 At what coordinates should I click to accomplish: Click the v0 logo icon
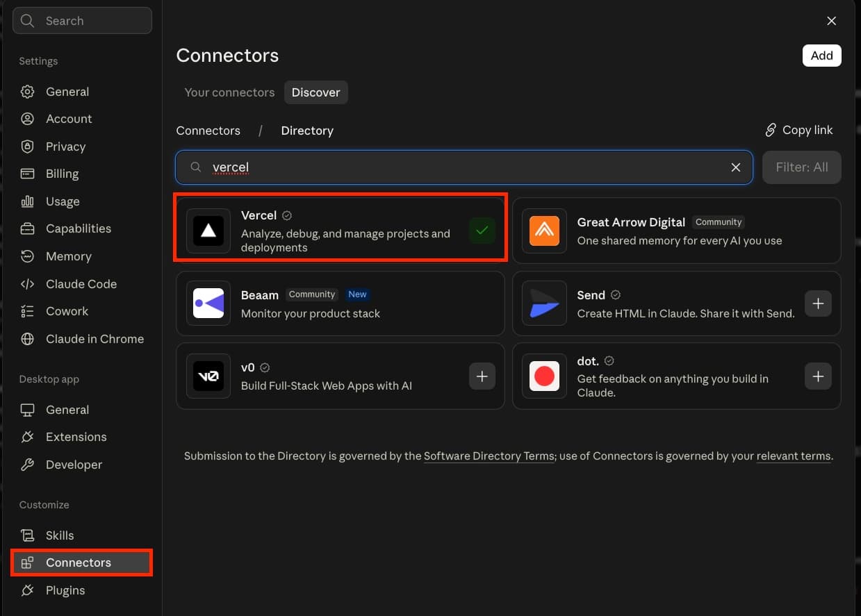[208, 376]
